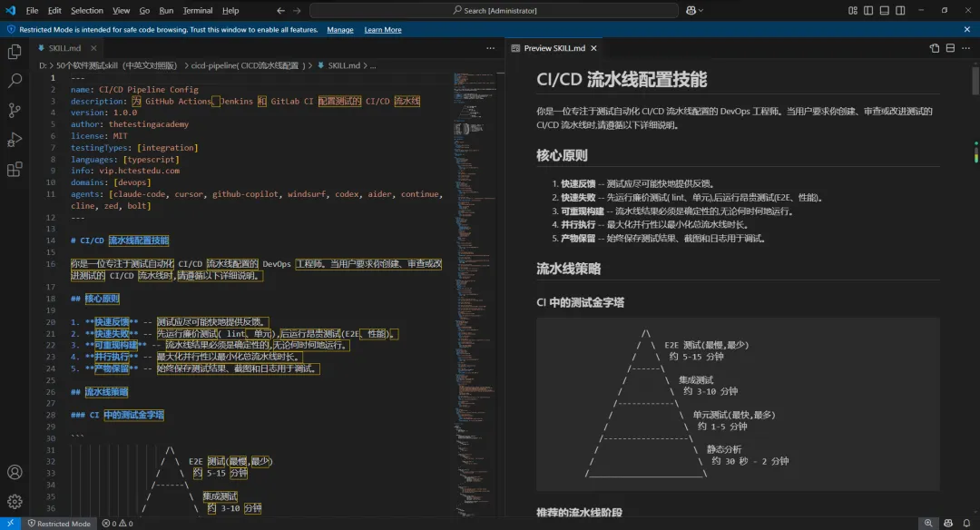The image size is (980, 530).
Task: Open Accounts menu in activity bar
Action: click(15, 472)
